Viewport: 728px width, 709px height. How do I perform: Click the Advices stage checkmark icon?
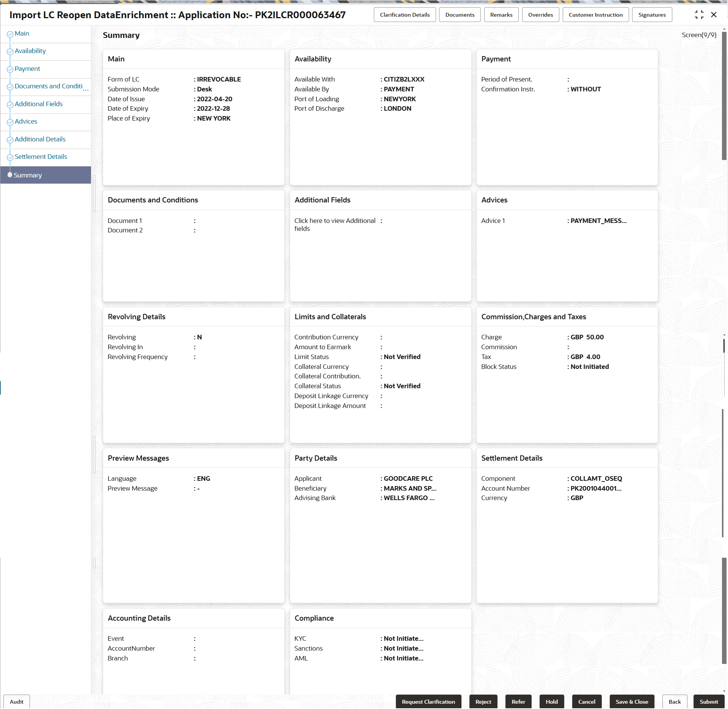[10, 122]
